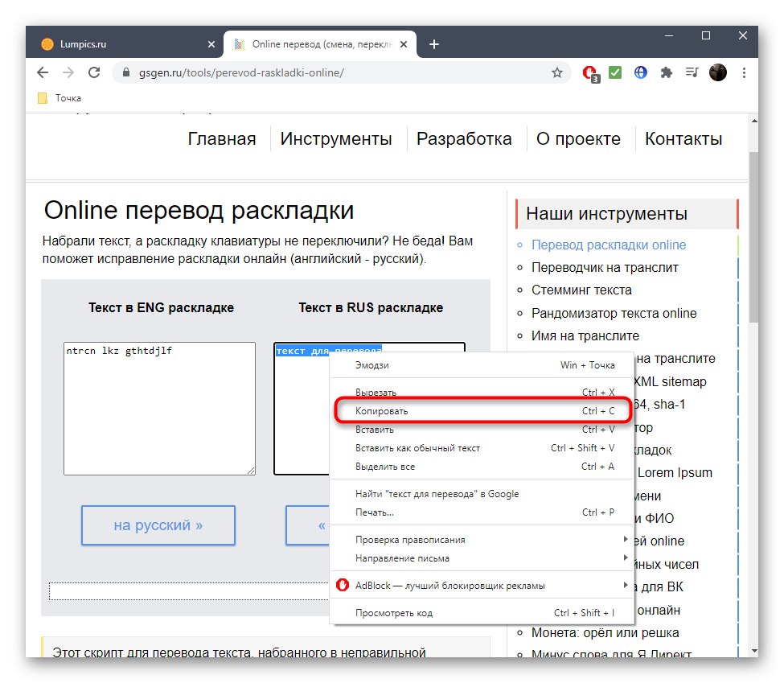Search Google for "текст для перевода"
Screen dimensions: 784x683
pyautogui.click(x=482, y=494)
